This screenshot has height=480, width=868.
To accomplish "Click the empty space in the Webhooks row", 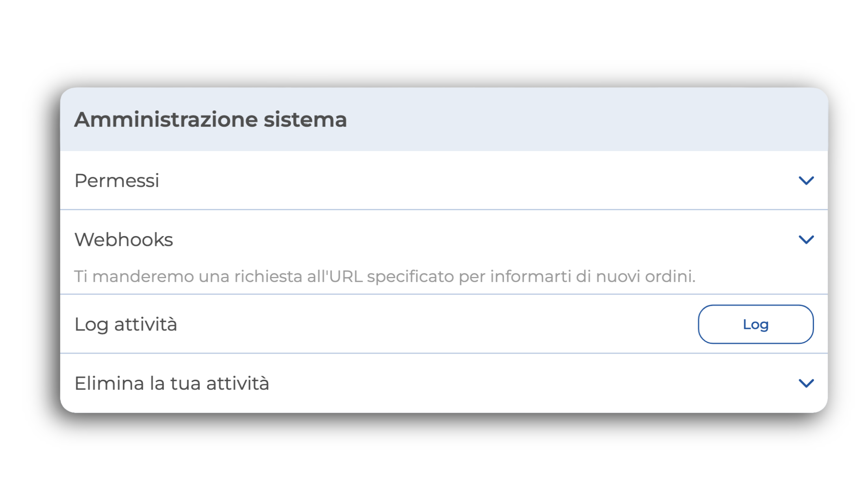I will point(473,240).
